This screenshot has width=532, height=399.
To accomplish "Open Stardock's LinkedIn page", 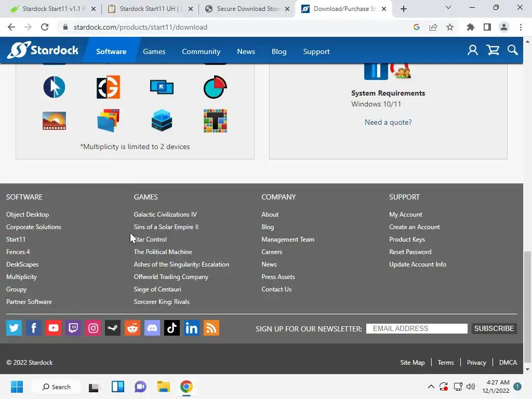I will click(x=191, y=328).
